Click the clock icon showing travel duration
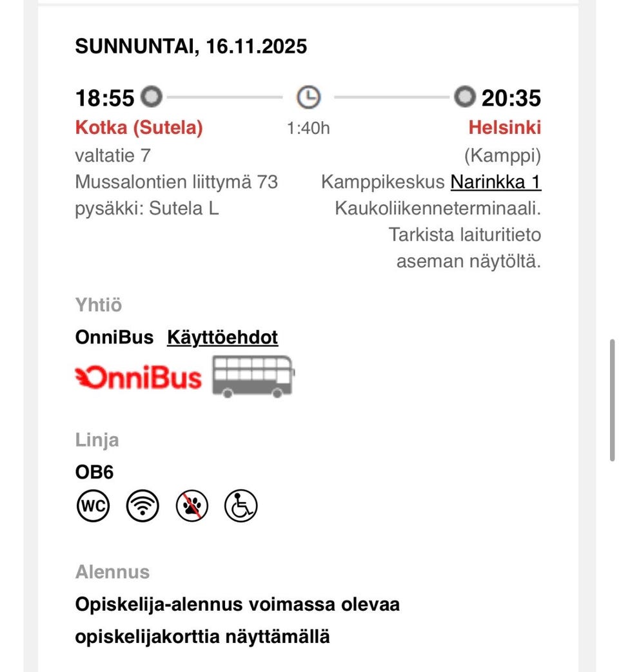Image resolution: width=619 pixels, height=672 pixels. (308, 97)
